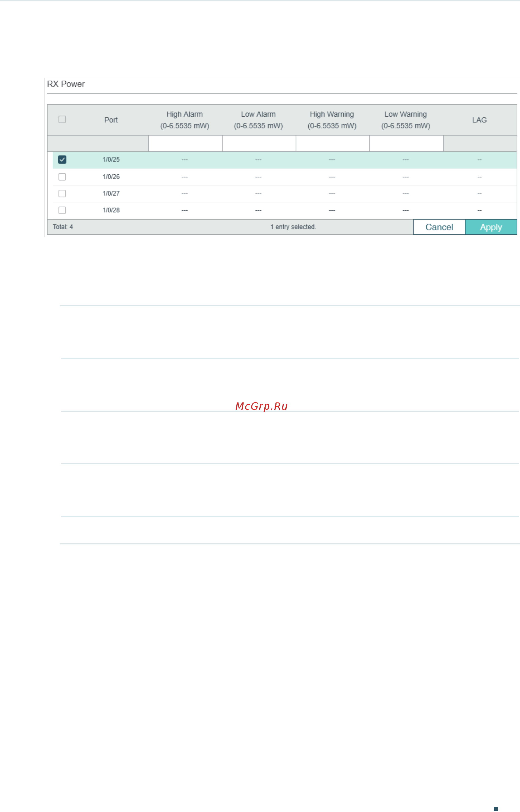
Task: Click the LAG column header
Action: (x=479, y=120)
